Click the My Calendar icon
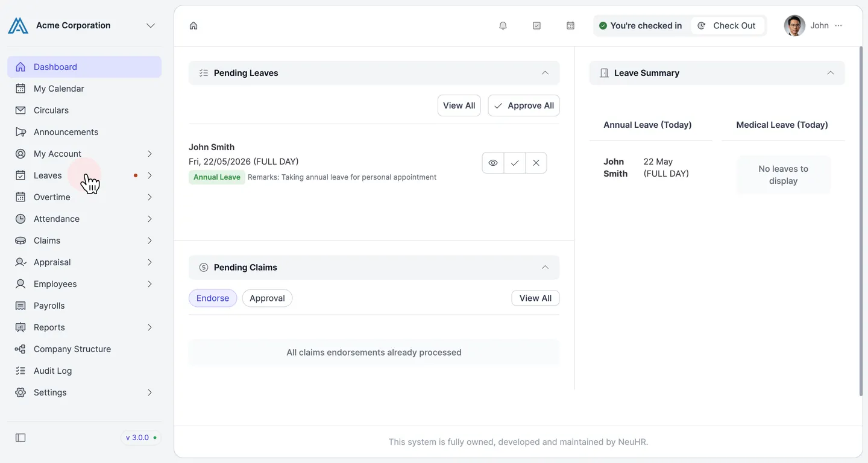This screenshot has height=463, width=868. [x=20, y=89]
